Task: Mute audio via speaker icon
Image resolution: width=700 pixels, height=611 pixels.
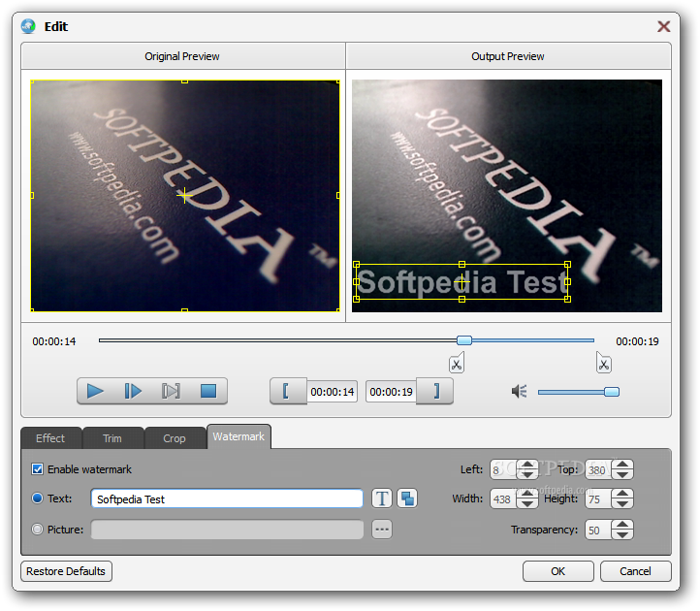Action: [520, 392]
